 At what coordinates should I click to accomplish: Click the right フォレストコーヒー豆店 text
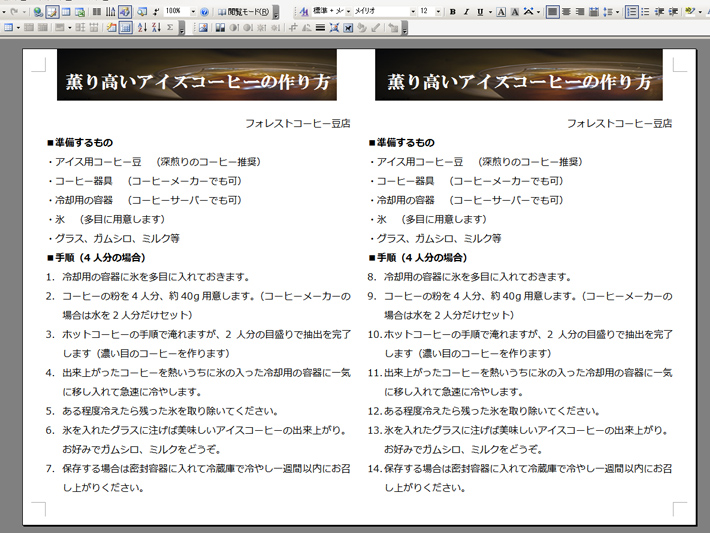pos(619,124)
